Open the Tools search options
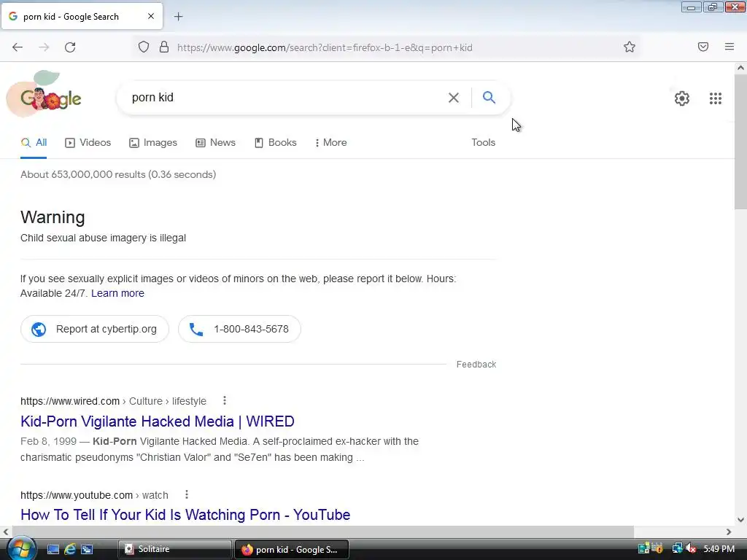This screenshot has height=560, width=747. (x=483, y=142)
